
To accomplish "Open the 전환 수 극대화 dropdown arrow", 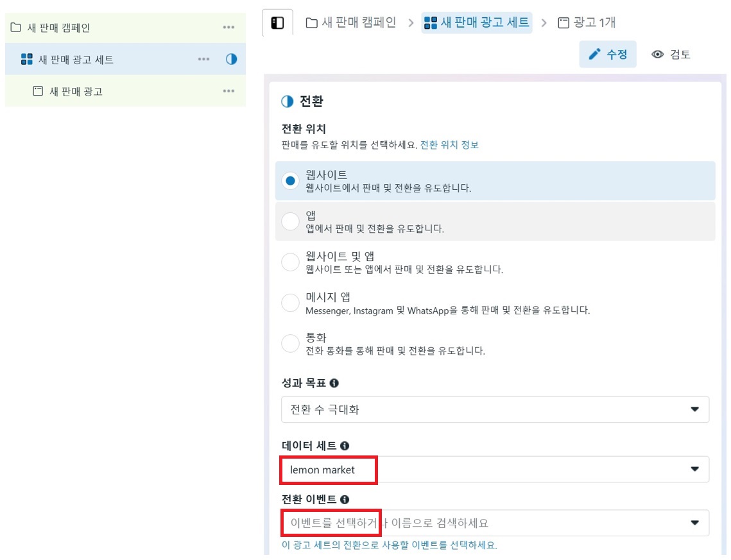I will coord(694,409).
